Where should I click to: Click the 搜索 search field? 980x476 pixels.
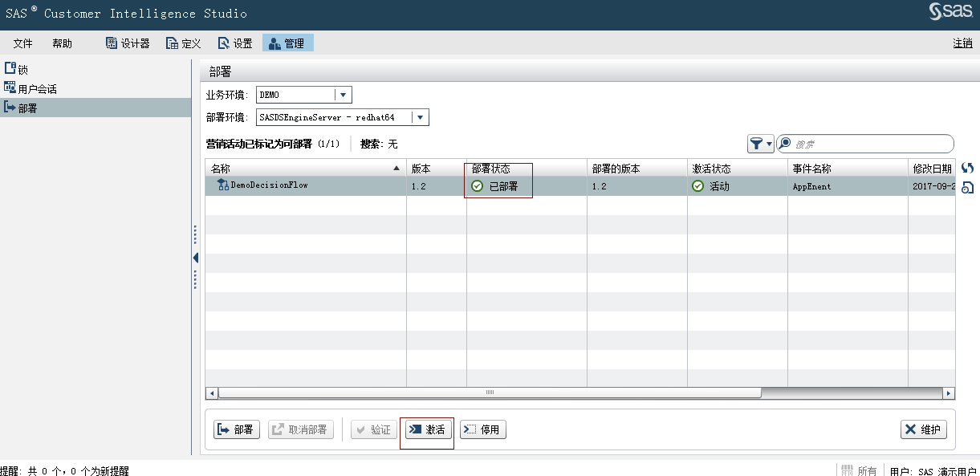click(865, 144)
